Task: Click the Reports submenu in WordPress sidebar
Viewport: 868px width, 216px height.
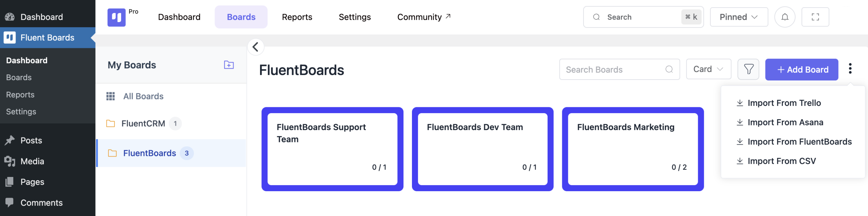Action: point(20,95)
